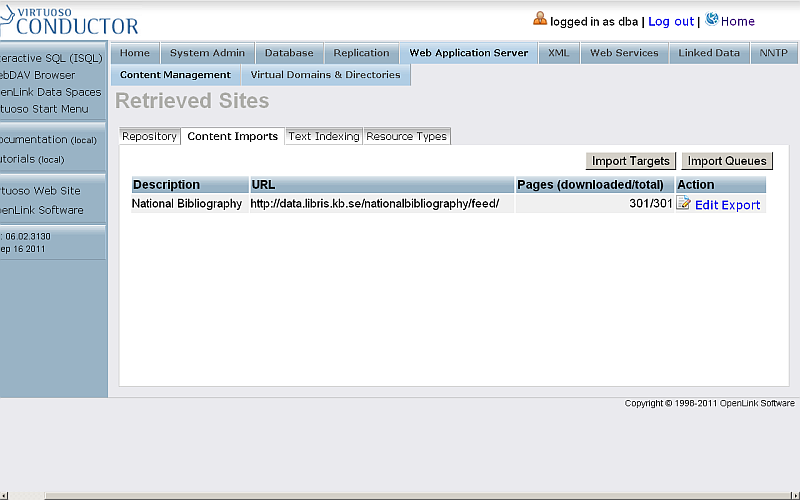The height and width of the screenshot is (500, 800).
Task: Click the Edit link for National Bibliography
Action: 706,205
